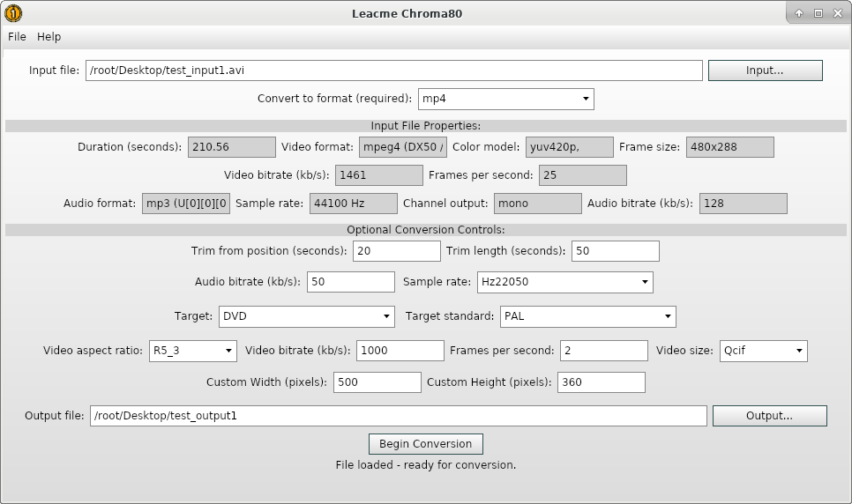Open the File menu
The width and height of the screenshot is (852, 504).
17,37
